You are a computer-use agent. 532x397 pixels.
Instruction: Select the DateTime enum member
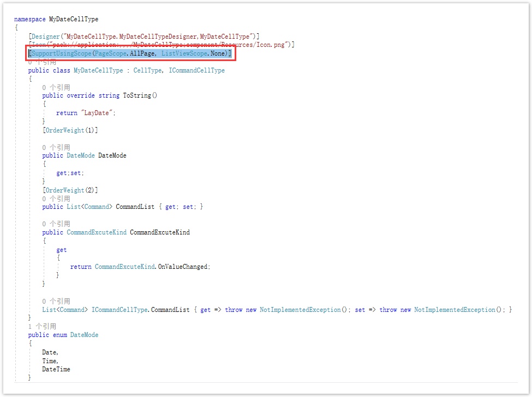point(56,369)
